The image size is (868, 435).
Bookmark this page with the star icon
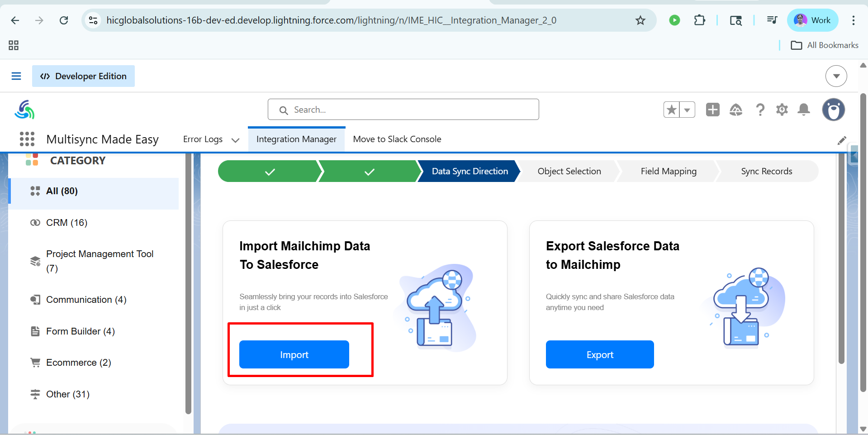[x=640, y=20]
